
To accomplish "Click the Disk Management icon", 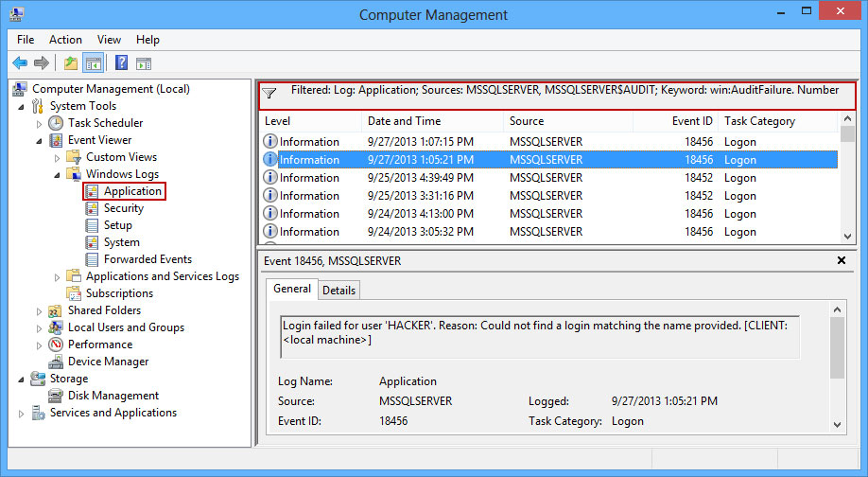I will tap(56, 396).
